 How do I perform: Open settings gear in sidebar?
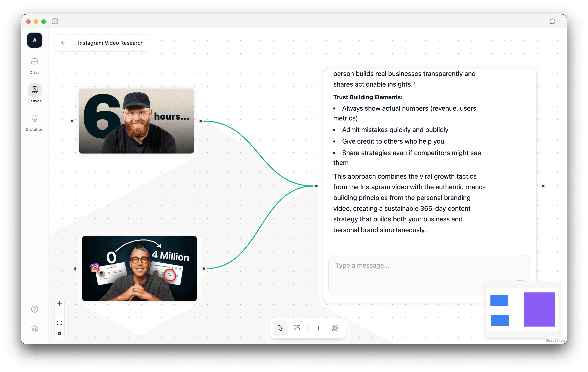coord(34,329)
